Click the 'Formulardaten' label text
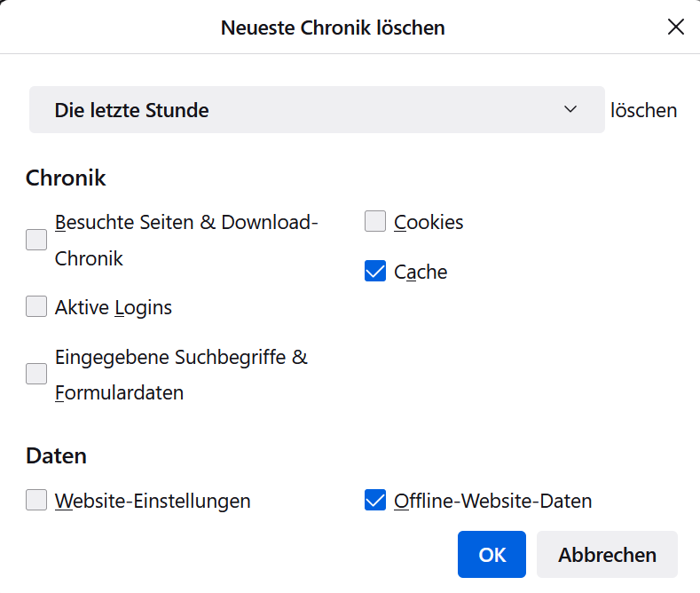The height and width of the screenshot is (593, 700). click(x=119, y=392)
